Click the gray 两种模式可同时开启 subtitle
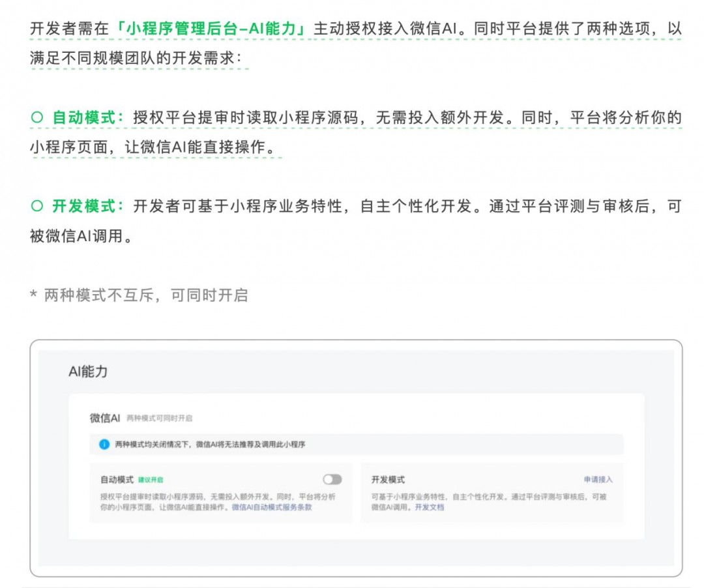 pyautogui.click(x=160, y=419)
